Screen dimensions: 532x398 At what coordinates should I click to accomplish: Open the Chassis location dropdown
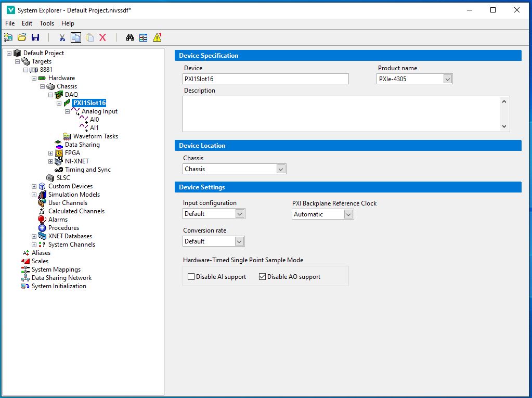(x=281, y=169)
